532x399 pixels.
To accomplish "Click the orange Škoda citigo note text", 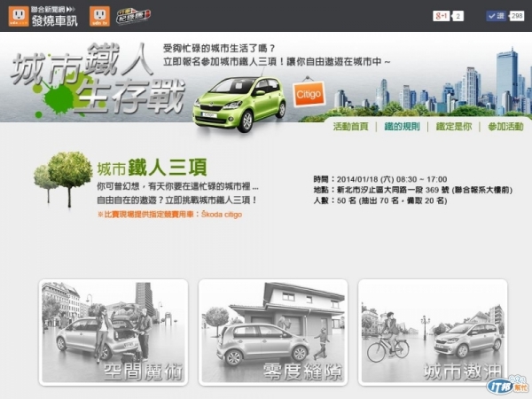I will tap(169, 215).
